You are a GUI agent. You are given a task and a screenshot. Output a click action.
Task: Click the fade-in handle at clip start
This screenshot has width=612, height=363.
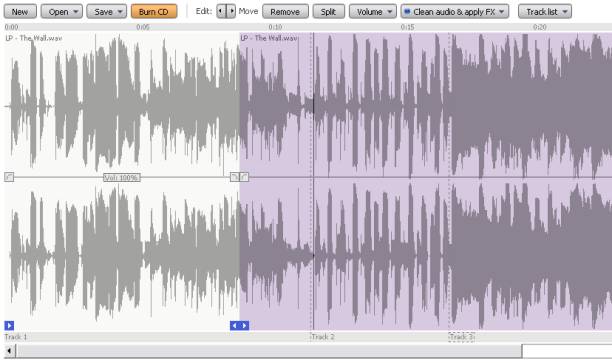(9, 177)
